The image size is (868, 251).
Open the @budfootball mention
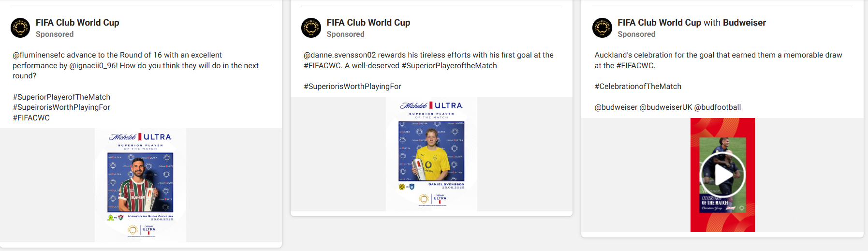[717, 107]
